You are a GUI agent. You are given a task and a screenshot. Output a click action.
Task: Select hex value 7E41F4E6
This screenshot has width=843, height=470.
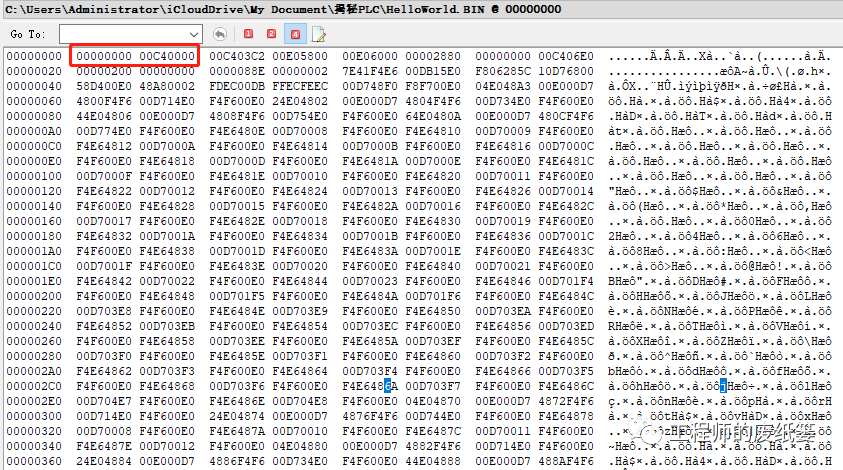click(370, 71)
